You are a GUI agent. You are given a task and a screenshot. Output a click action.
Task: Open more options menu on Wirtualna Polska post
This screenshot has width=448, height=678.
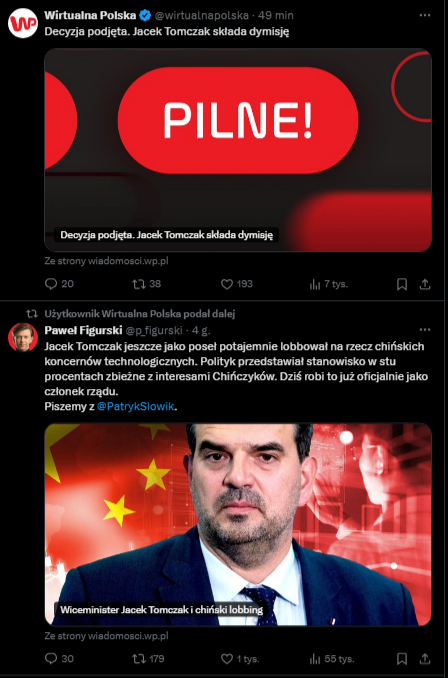425,16
